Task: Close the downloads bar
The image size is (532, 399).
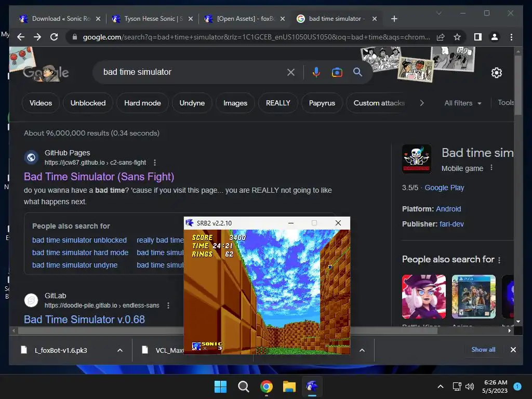Action: click(x=513, y=350)
